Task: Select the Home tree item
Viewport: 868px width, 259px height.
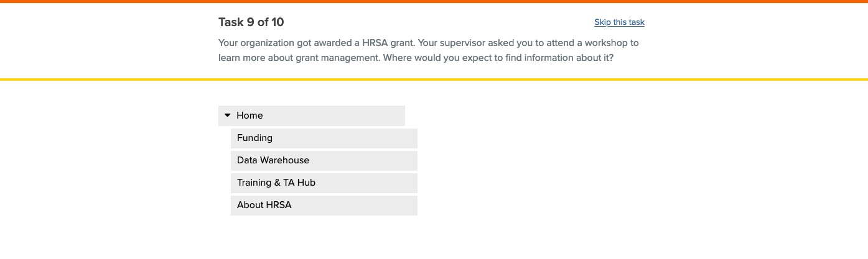Action: coord(311,116)
